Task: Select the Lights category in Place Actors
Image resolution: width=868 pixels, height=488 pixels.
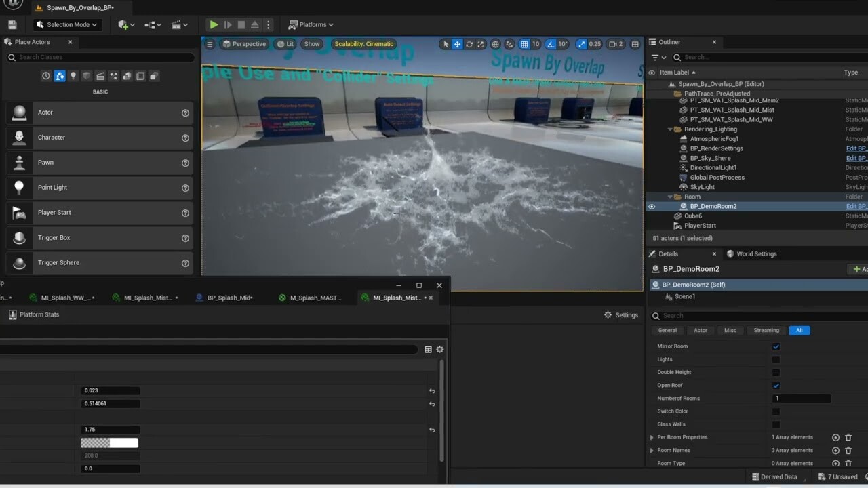Action: (73, 76)
